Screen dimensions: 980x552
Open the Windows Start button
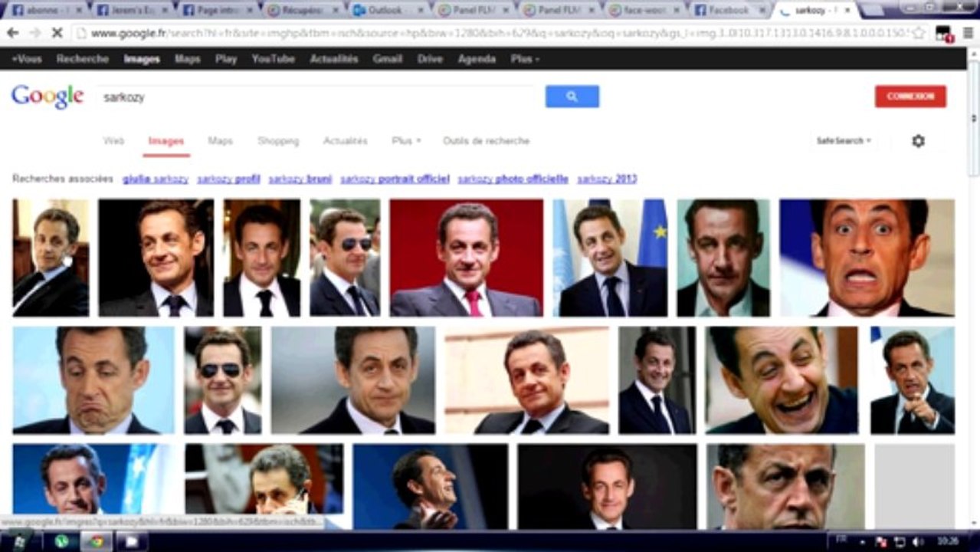pyautogui.click(x=18, y=541)
